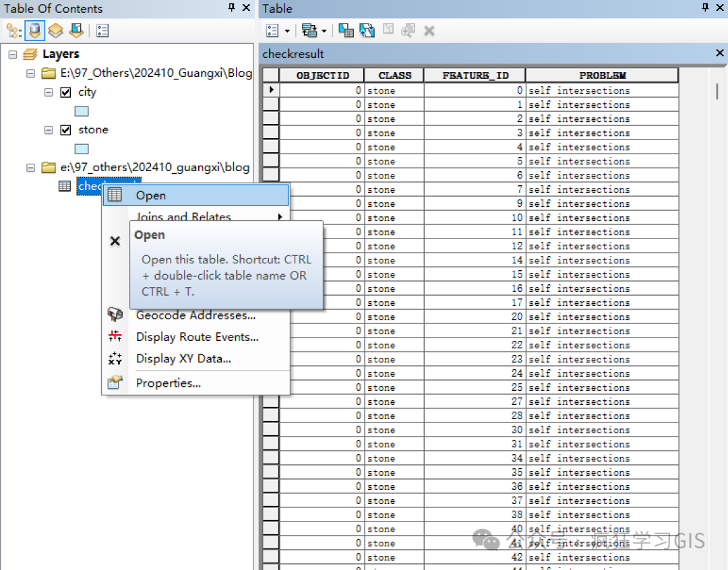Screen dimensions: 728x570
Task: Click the Properties icon in context menu
Action: coord(115,382)
